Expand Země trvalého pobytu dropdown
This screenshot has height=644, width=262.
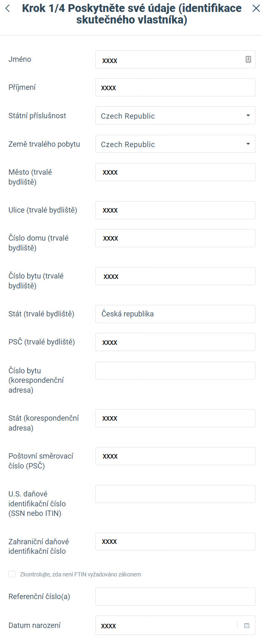[x=175, y=144]
